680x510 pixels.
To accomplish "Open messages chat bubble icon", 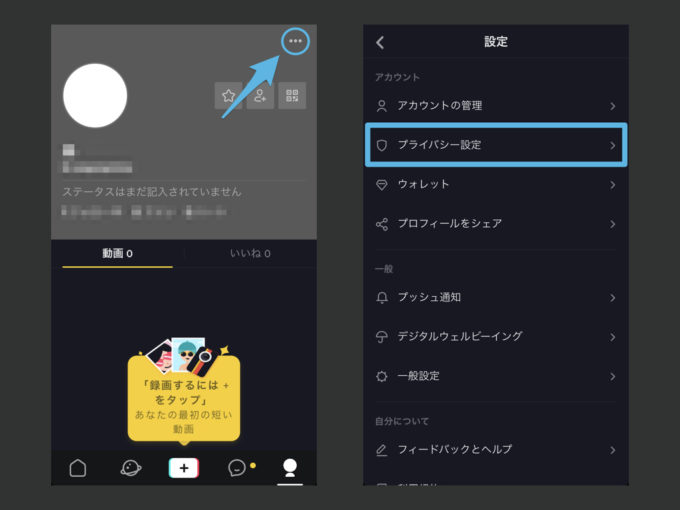I will (237, 468).
